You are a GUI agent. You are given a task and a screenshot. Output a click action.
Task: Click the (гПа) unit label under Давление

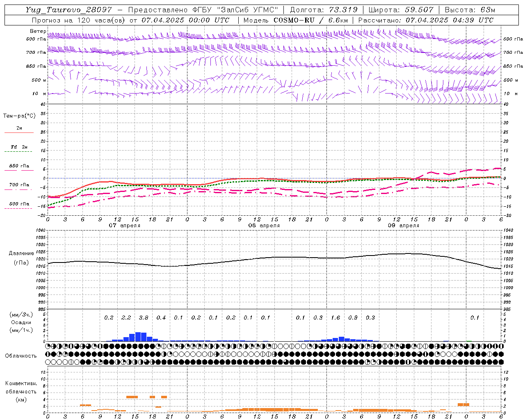21,263
